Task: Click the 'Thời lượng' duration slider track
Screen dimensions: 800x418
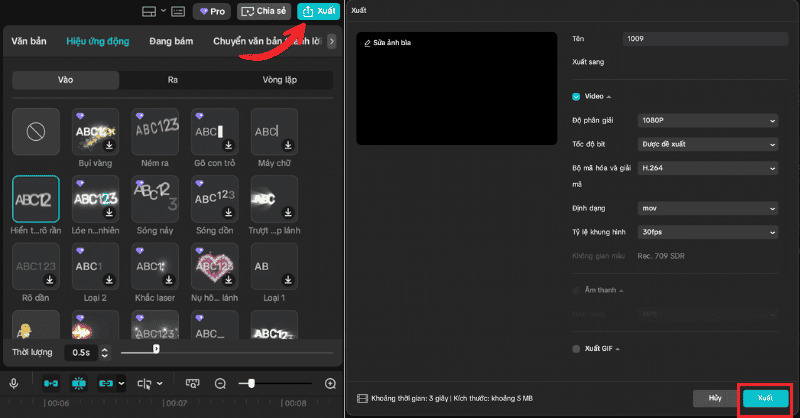Action: pos(230,352)
